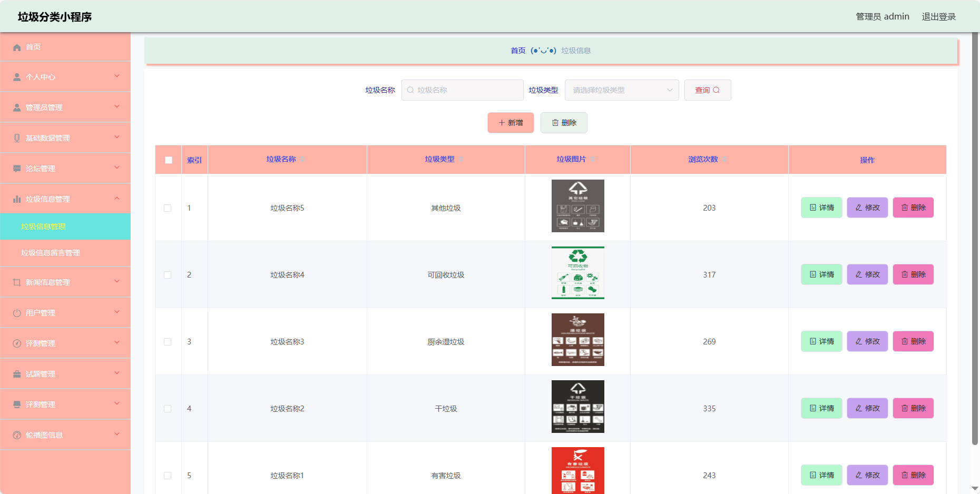Click the 查询 search button
The height and width of the screenshot is (494, 980).
(708, 90)
